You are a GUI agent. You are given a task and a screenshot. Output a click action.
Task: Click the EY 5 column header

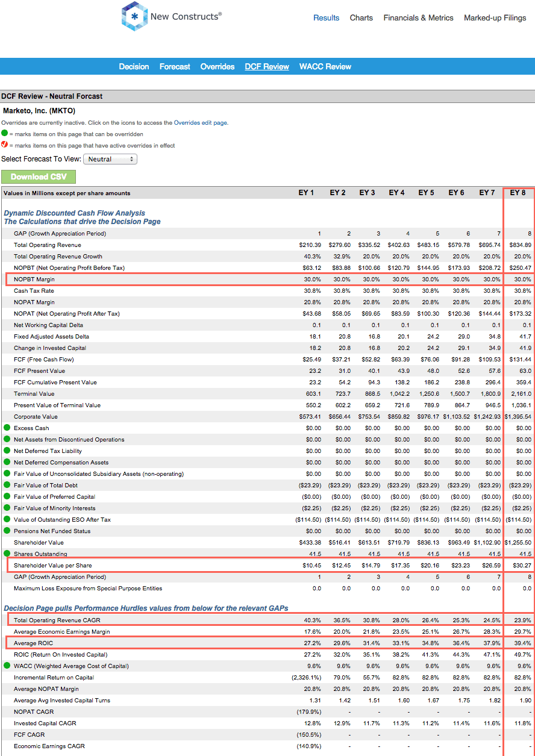click(427, 193)
